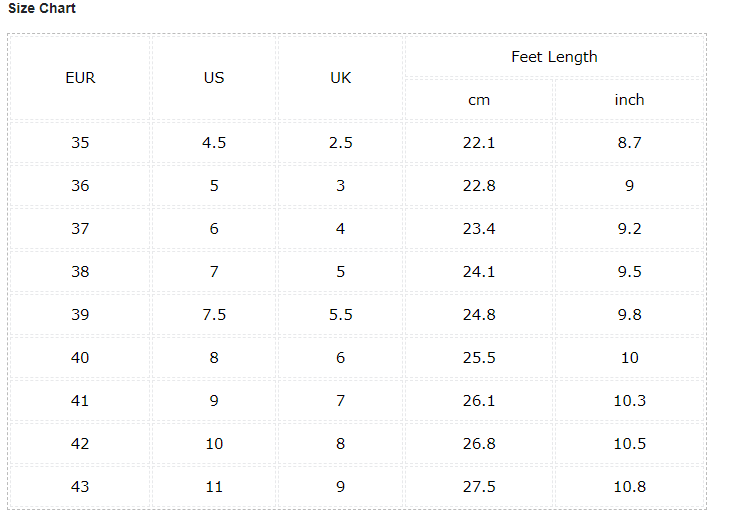Select the 27.5 cm cell

point(479,487)
